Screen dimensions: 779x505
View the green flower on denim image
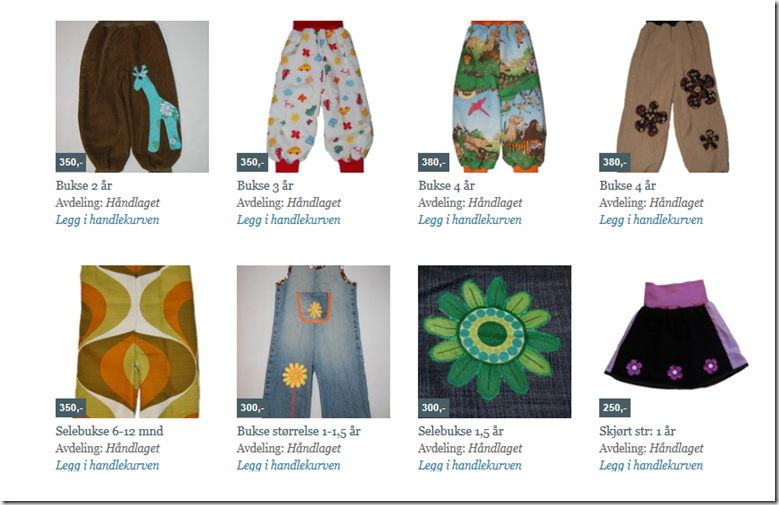click(495, 341)
